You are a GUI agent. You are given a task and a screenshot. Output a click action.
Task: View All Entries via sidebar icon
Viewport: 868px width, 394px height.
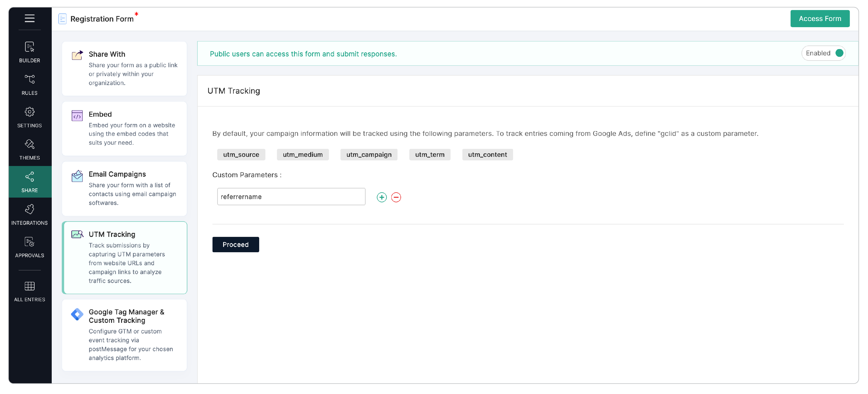click(29, 291)
